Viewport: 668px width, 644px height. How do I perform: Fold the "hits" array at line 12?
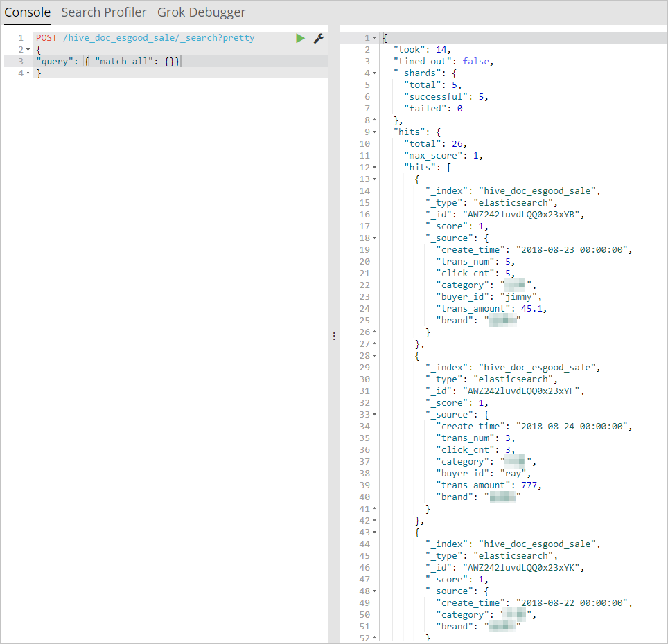(x=375, y=168)
